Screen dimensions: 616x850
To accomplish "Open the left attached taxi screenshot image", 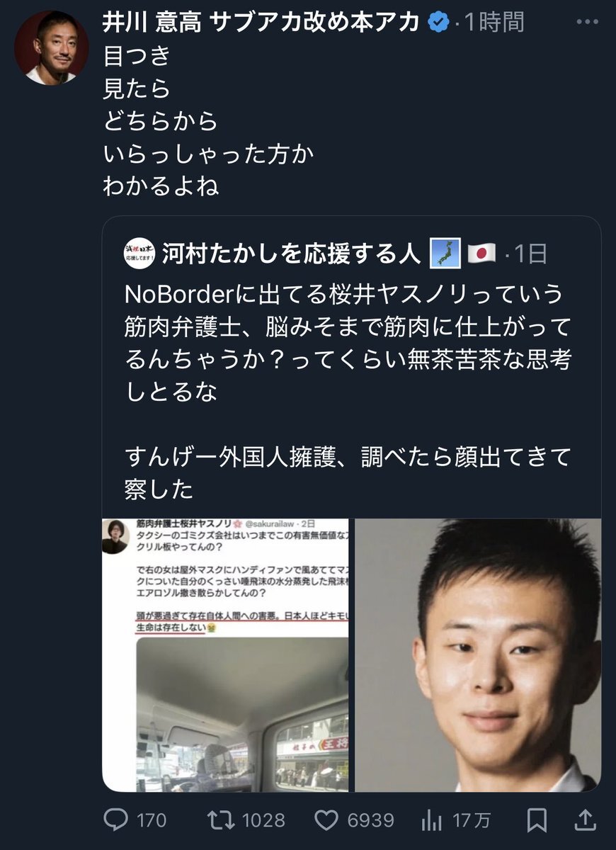I will [227, 655].
